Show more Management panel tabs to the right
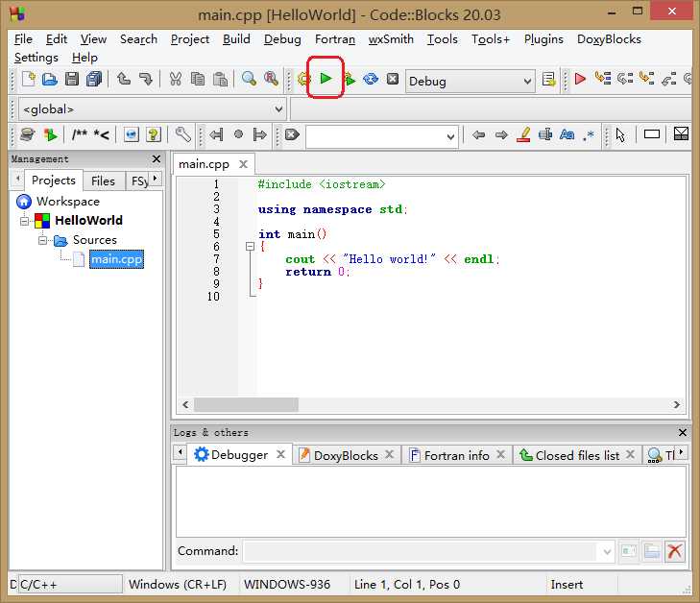 [x=155, y=178]
